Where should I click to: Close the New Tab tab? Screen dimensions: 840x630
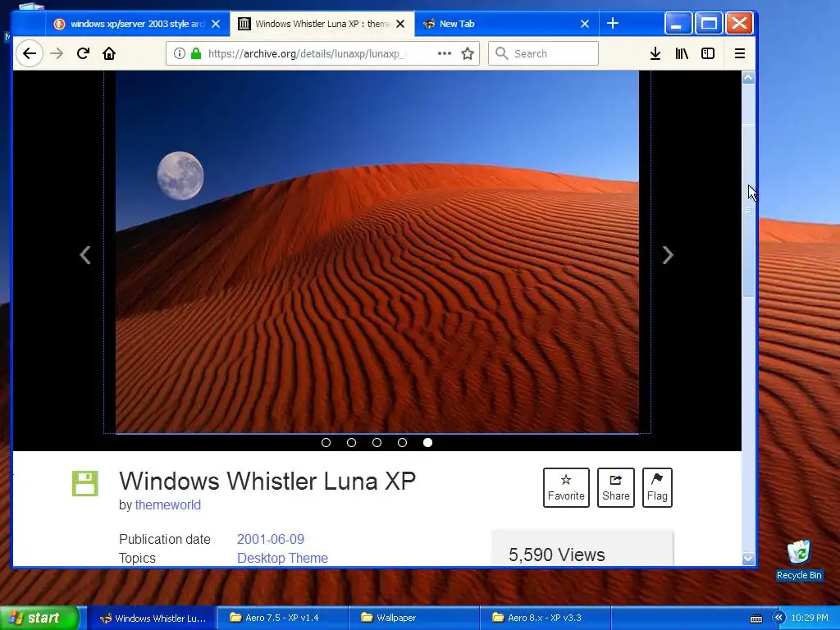(x=584, y=24)
